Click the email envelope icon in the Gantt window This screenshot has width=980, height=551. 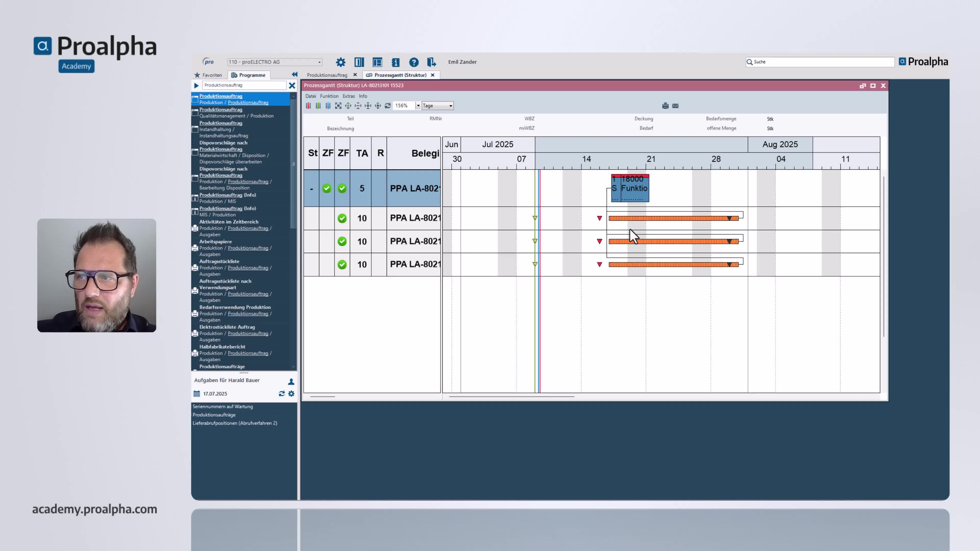[x=676, y=106]
